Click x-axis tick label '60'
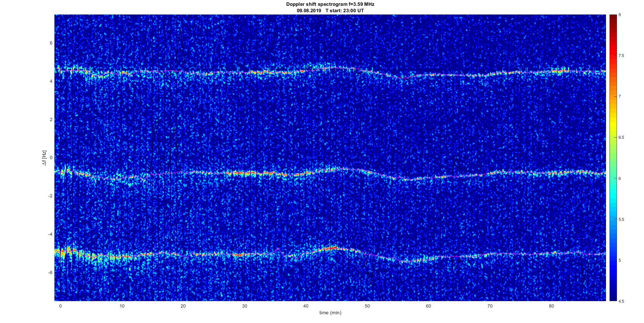The height and width of the screenshot is (323, 644). [x=429, y=306]
